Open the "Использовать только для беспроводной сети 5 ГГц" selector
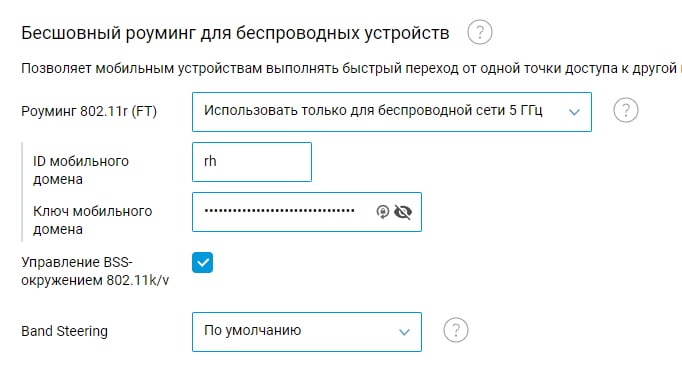The width and height of the screenshot is (682, 370). tap(392, 112)
